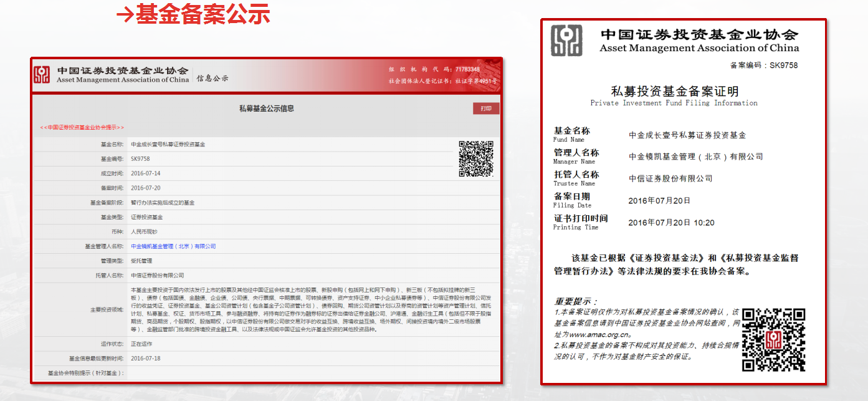Click the QR code on the filing certificate
Viewport: 868px width, 401px height.
773,340
